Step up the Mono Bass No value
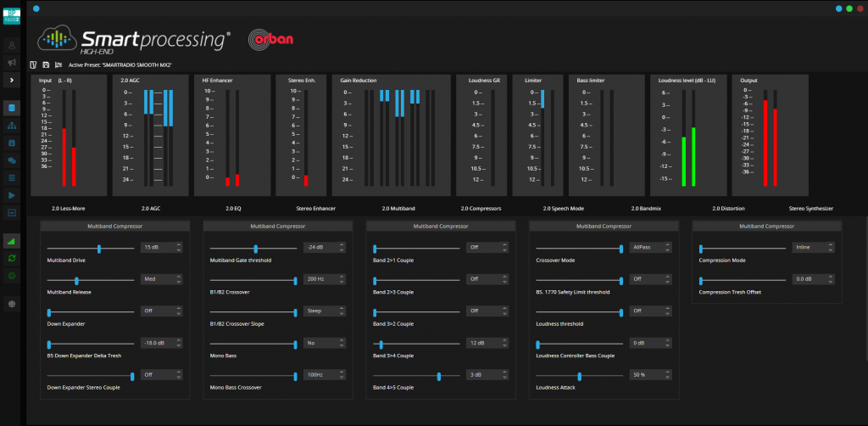The height and width of the screenshot is (426, 868). coord(342,340)
